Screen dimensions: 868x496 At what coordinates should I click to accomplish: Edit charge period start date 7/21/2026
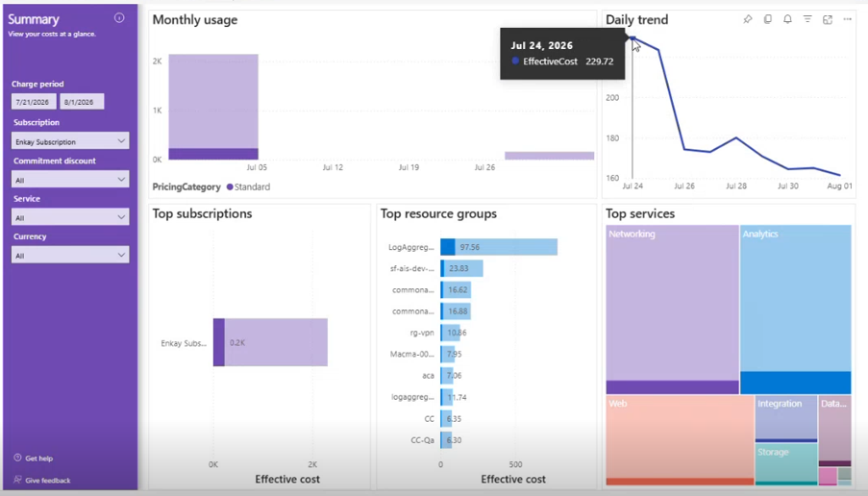tap(34, 101)
